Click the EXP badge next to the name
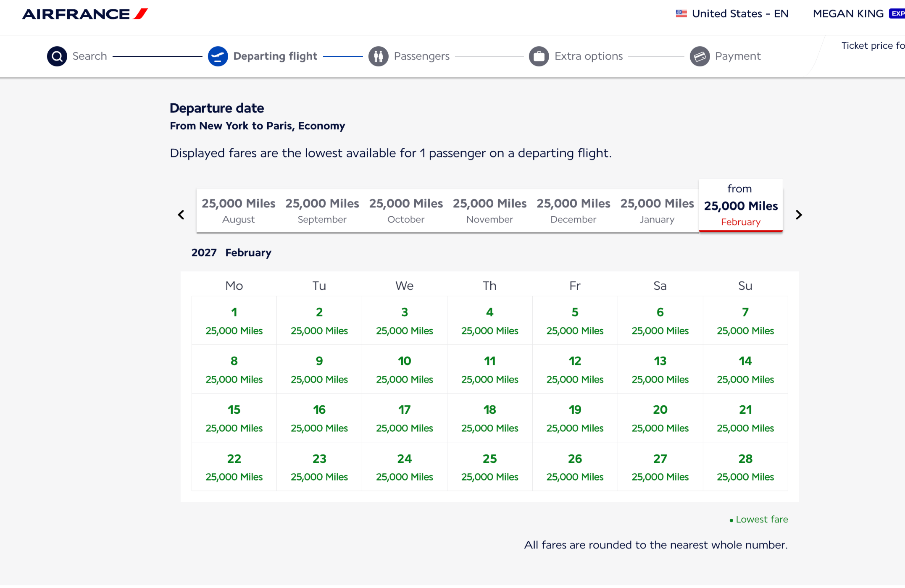905x588 pixels. tap(897, 13)
